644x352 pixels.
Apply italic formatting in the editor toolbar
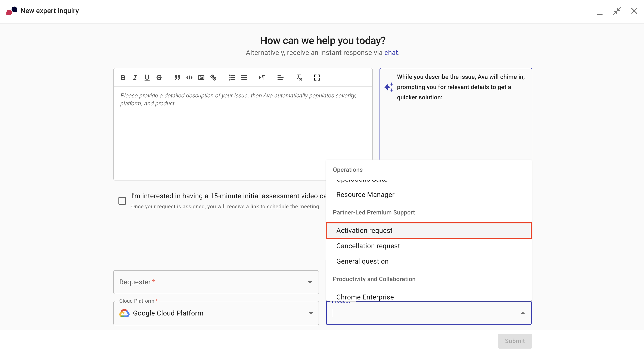coord(135,78)
